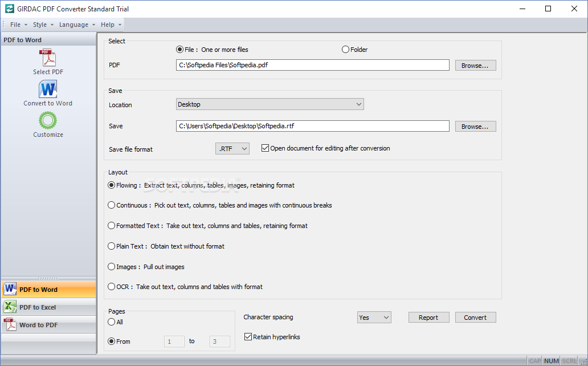Select the From pages radio button
Viewport: 588px width, 366px height.
(111, 341)
